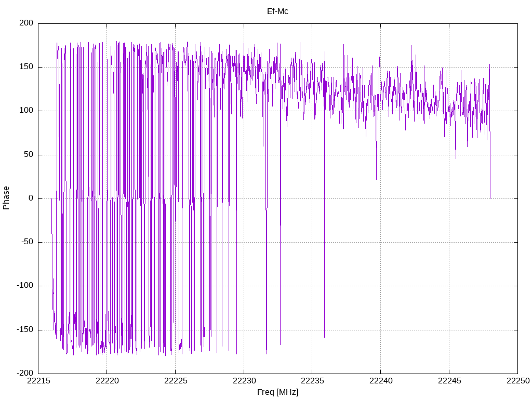The width and height of the screenshot is (532, 399).
Task: Click the x-axis tick label '22245'
Action: [x=449, y=381]
